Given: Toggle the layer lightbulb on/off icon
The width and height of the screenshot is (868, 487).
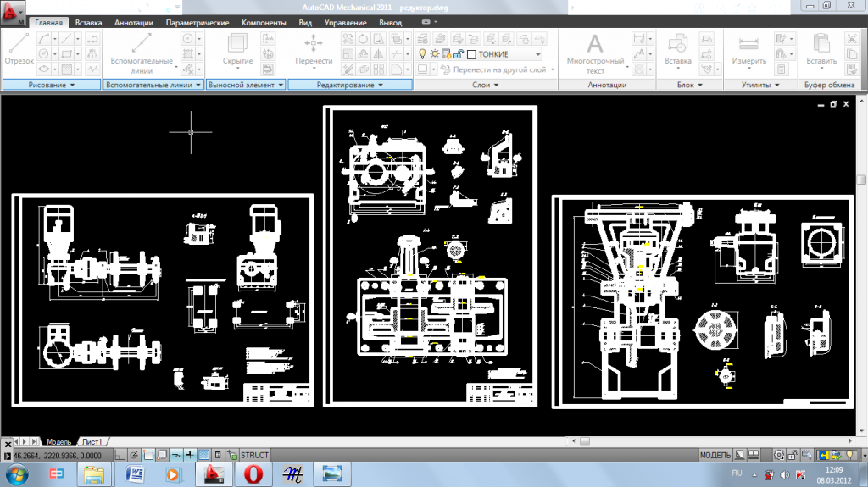Looking at the screenshot, I should pos(422,54).
